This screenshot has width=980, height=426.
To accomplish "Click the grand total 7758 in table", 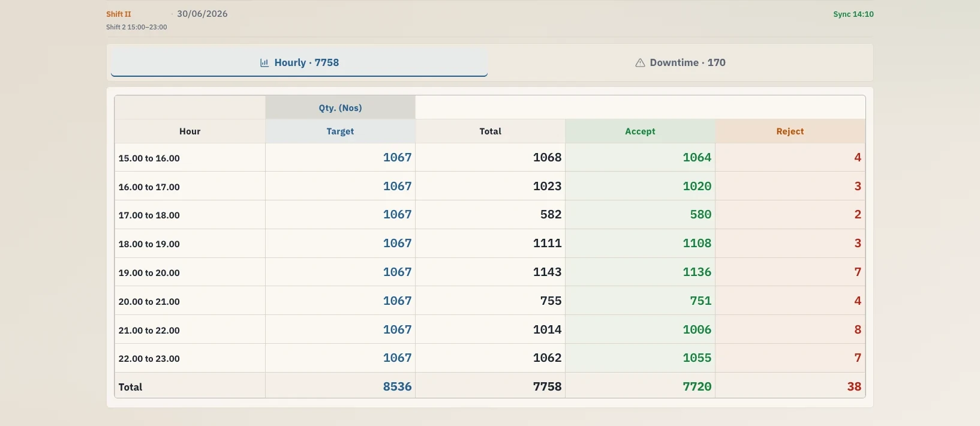I will tap(547, 386).
